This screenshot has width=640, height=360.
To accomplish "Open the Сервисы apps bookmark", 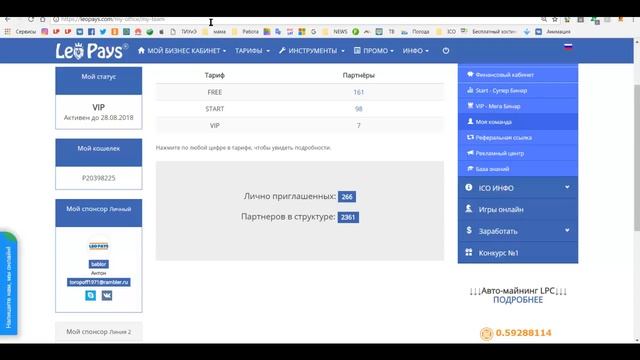I will pos(20,31).
